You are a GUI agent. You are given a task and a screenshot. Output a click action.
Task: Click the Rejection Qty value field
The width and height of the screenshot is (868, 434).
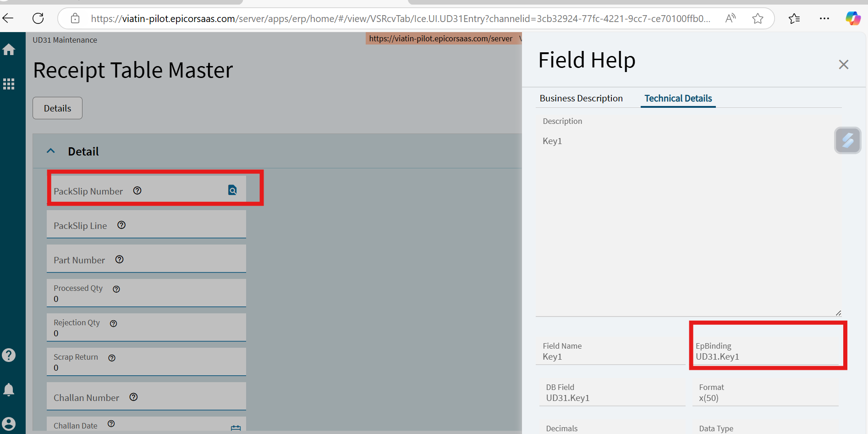point(146,328)
